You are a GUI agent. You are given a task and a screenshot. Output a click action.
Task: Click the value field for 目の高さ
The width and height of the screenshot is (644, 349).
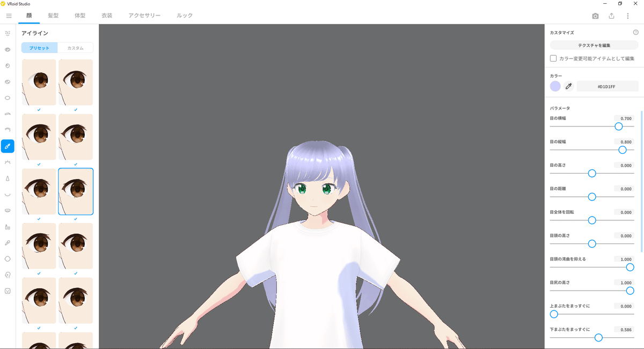click(624, 166)
